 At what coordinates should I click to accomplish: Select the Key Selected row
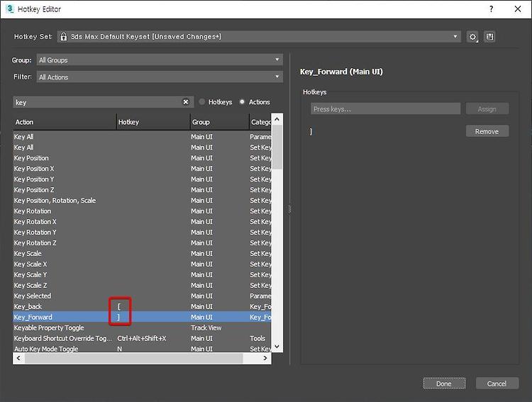[142, 296]
